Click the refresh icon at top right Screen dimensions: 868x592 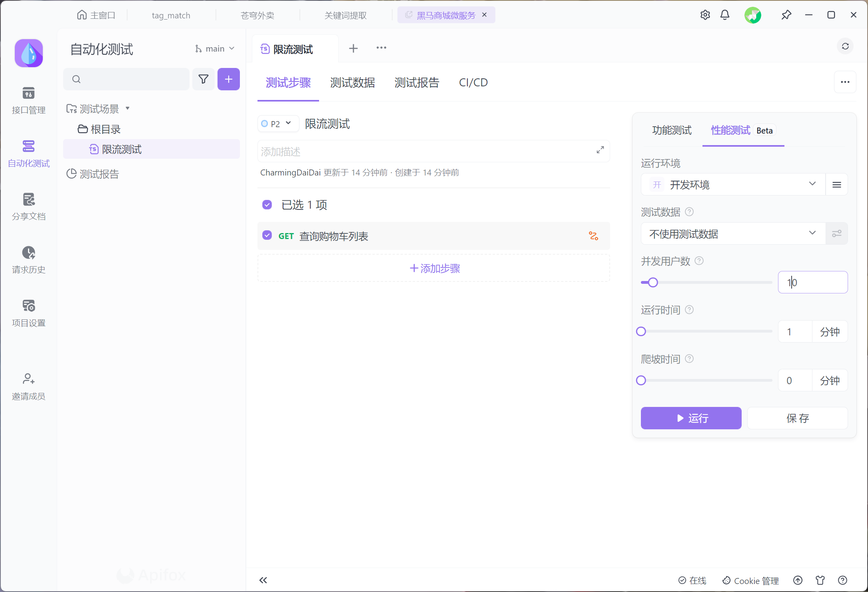point(845,46)
